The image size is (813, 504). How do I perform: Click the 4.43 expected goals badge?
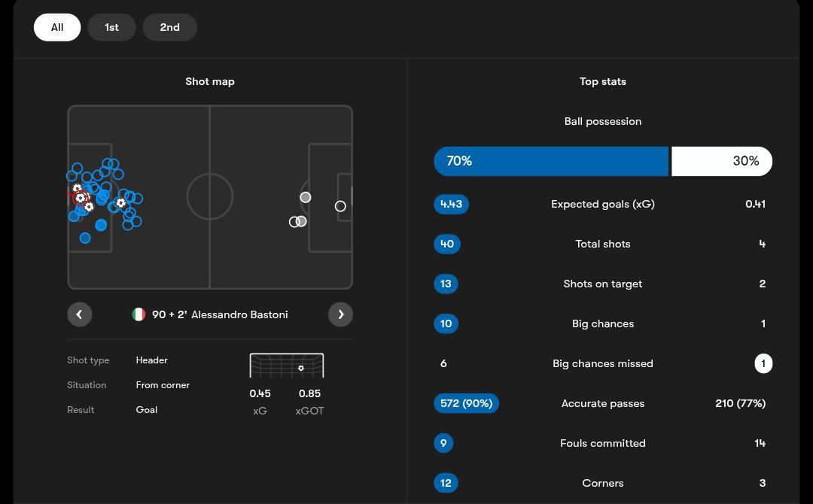pyautogui.click(x=451, y=204)
